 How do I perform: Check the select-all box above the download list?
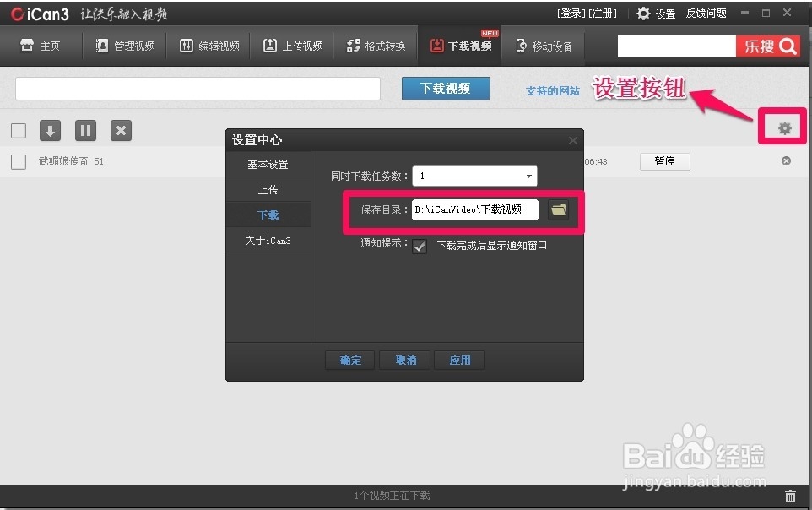click(x=19, y=130)
